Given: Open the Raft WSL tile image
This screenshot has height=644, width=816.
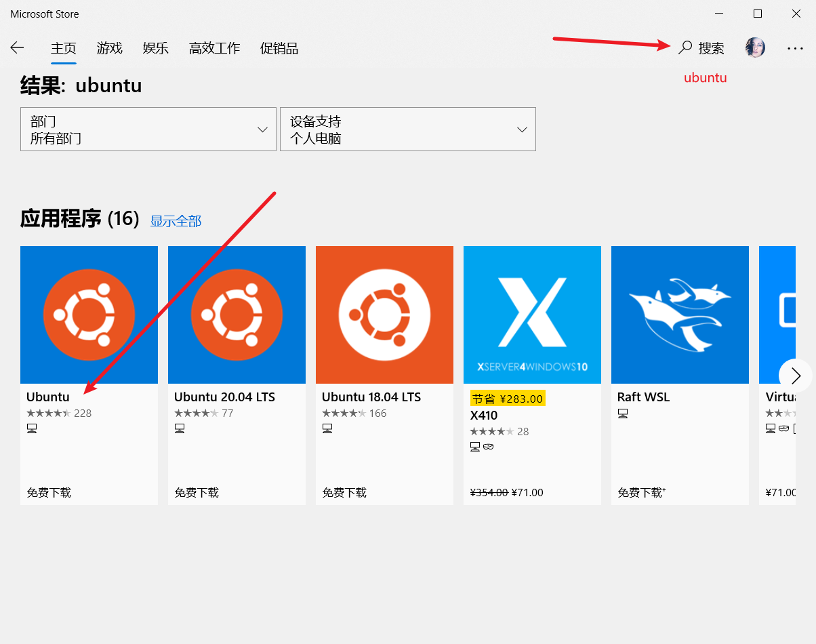Looking at the screenshot, I should [680, 315].
